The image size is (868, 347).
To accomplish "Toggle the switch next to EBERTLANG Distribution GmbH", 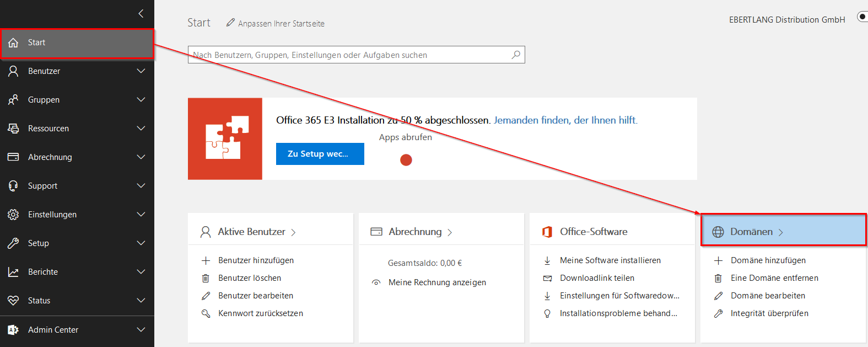I will pos(862,17).
